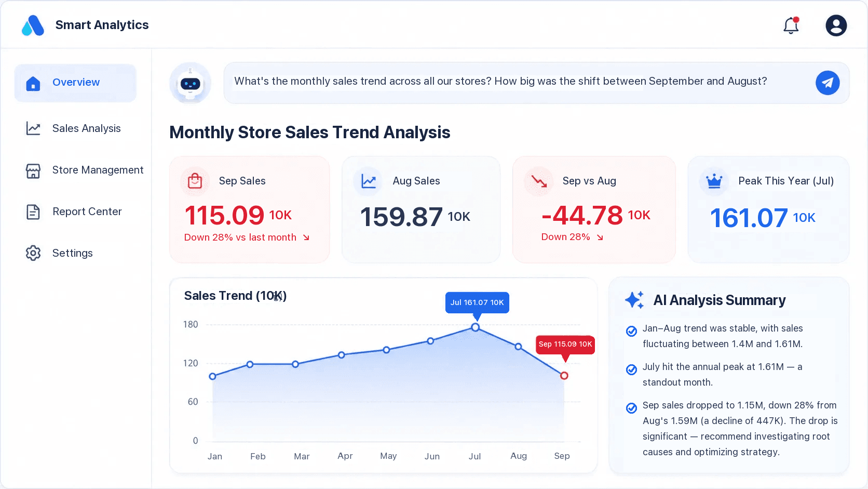
Task: Click the Overview home icon
Action: tap(33, 83)
